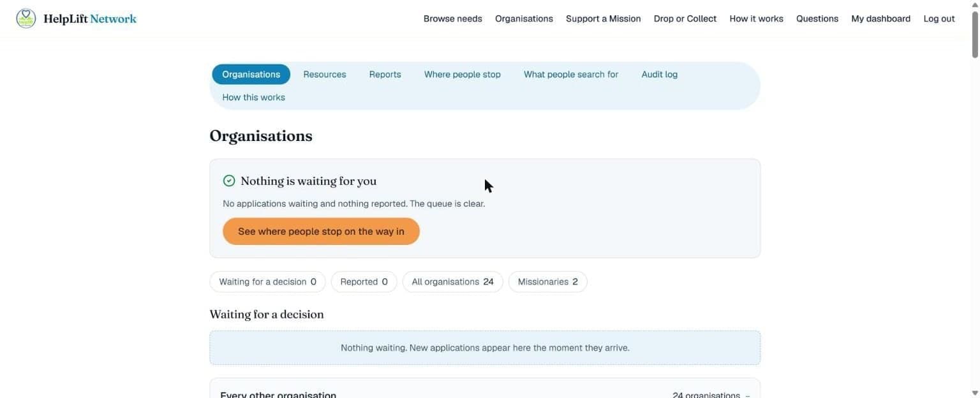Switch to the Reports tab
This screenshot has width=980, height=398.
(385, 75)
